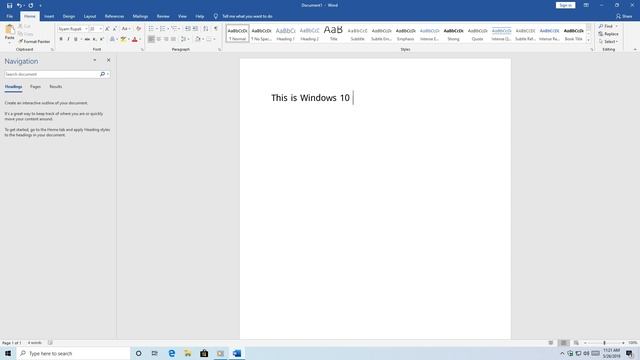Save the document from quick access toolbar
The height and width of the screenshot is (360, 640).
9,5
